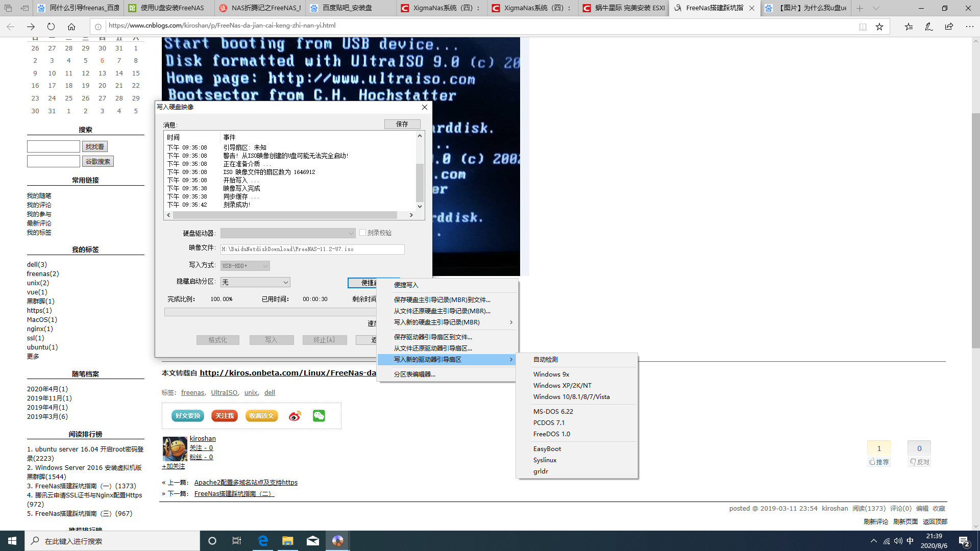Select 从文件还原硬盘主引导记录(MBR) menu item
The width and height of the screenshot is (980, 551).
tap(447, 311)
